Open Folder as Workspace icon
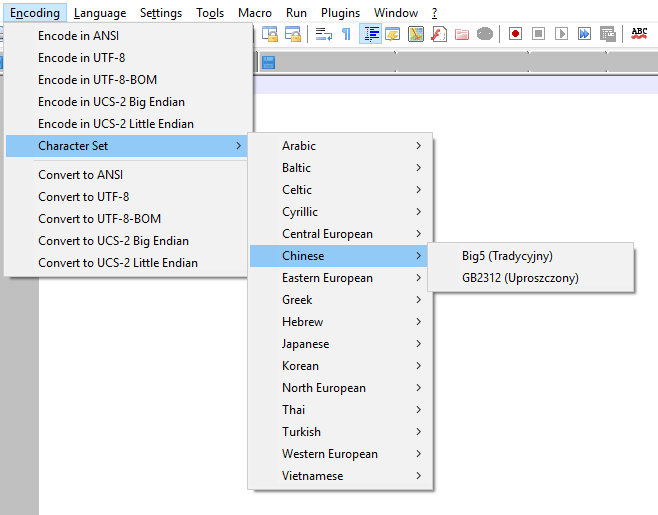Image resolution: width=658 pixels, height=515 pixels. coord(462,34)
